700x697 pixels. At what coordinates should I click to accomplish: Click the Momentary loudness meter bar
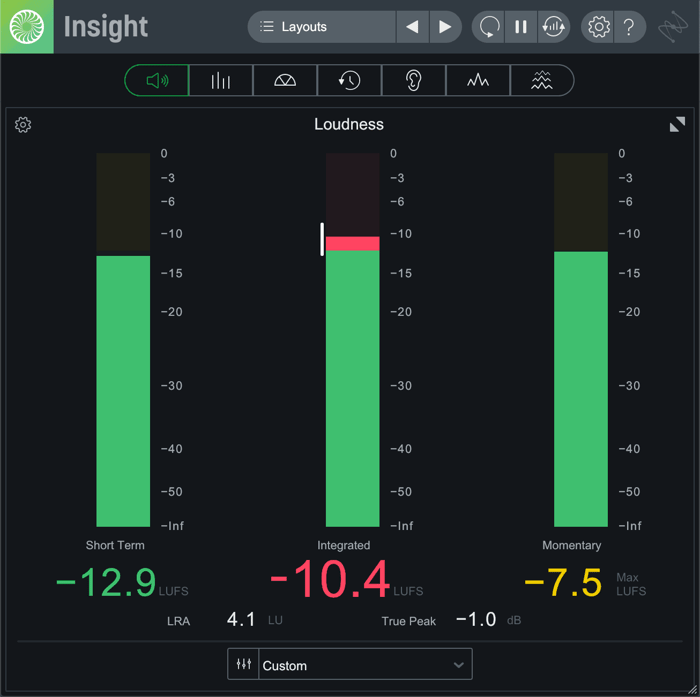click(581, 340)
